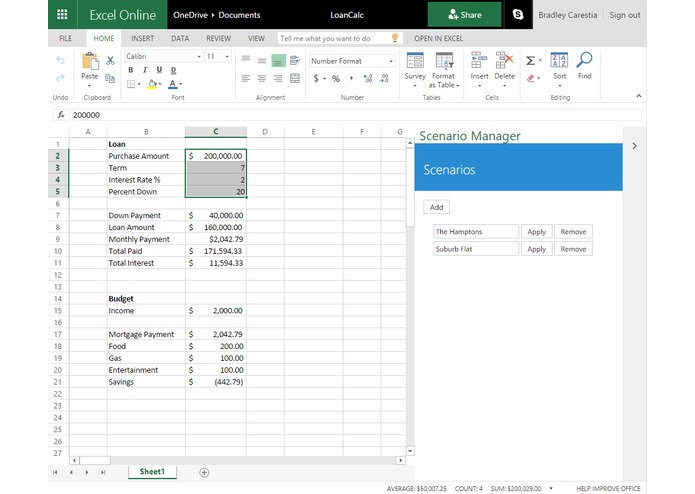This screenshot has height=494, width=695.
Task: Switch to the REVIEW tab
Action: [219, 39]
